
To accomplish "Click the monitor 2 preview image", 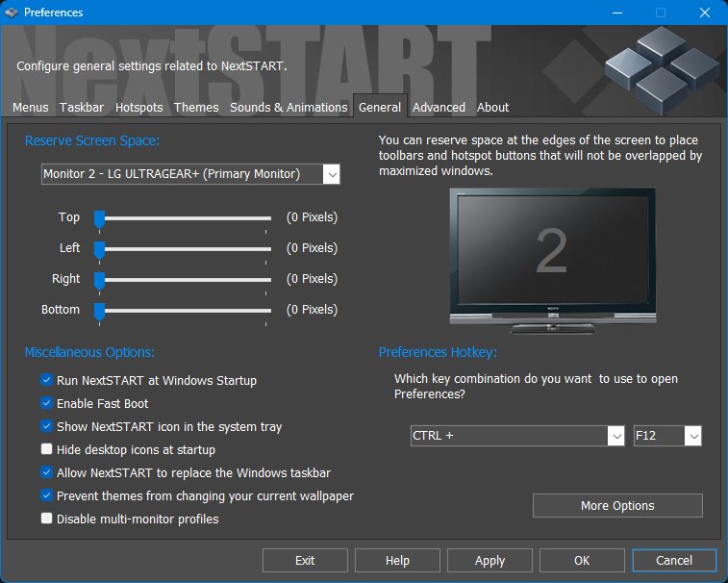I will [x=553, y=261].
